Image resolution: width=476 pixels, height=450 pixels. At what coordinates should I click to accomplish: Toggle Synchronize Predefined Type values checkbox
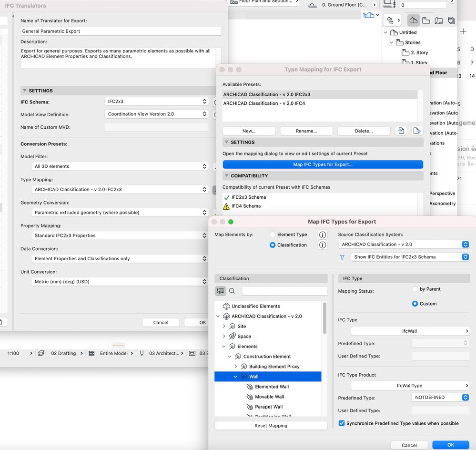pyautogui.click(x=342, y=423)
